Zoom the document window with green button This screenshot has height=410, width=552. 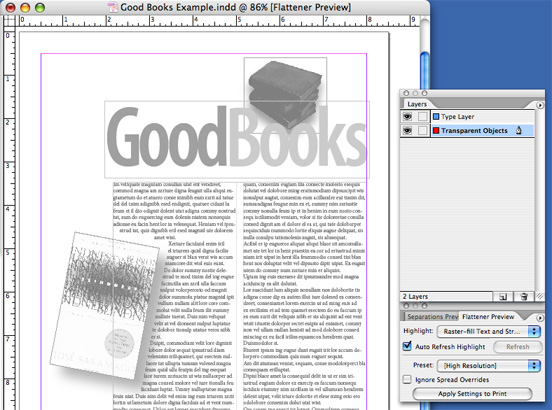(40, 7)
